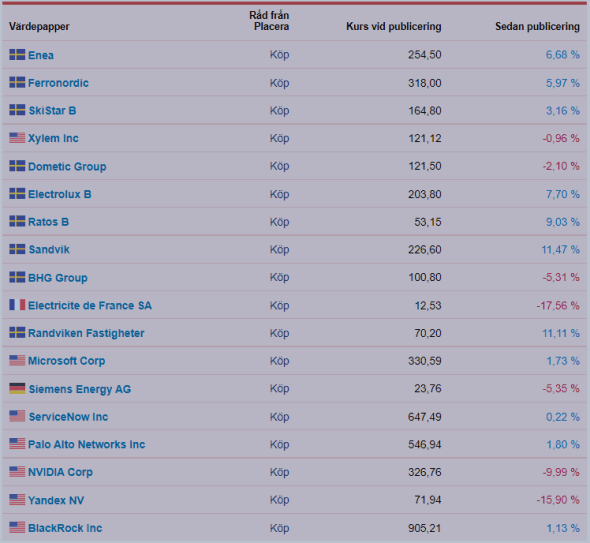Click the Swedish flag beside Enea

17,55
